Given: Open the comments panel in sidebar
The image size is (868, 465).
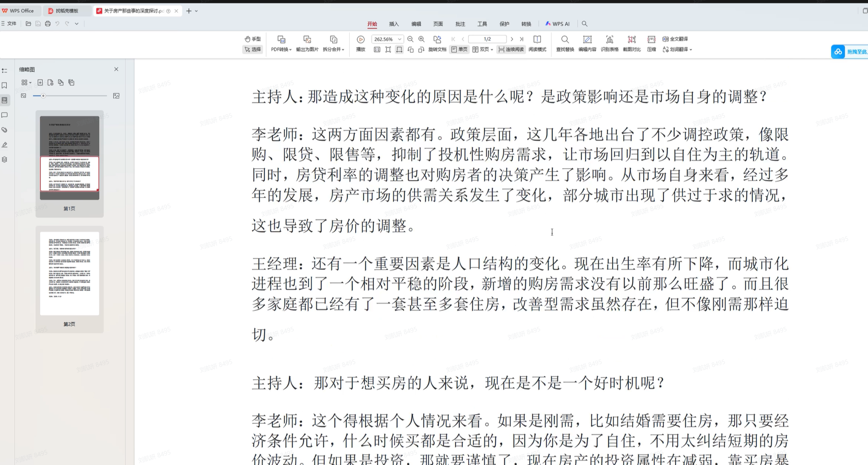Looking at the screenshot, I should (x=5, y=115).
